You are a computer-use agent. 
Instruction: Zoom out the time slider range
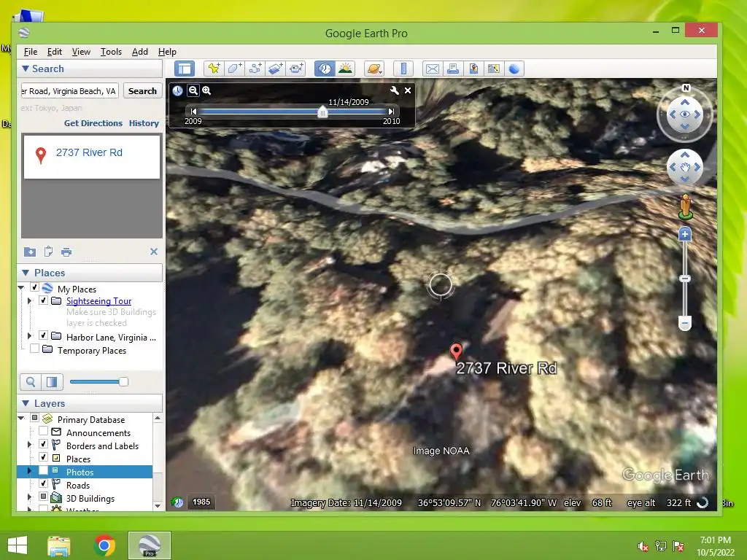[193, 90]
